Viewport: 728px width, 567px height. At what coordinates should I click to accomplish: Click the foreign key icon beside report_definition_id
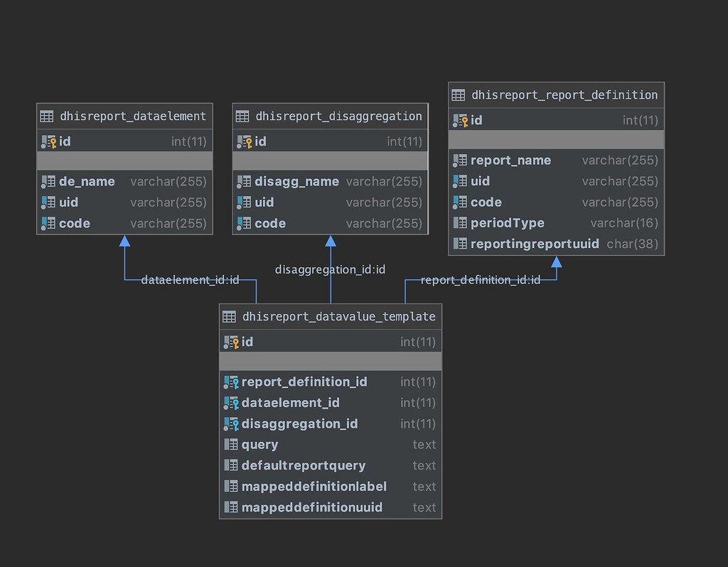click(232, 382)
